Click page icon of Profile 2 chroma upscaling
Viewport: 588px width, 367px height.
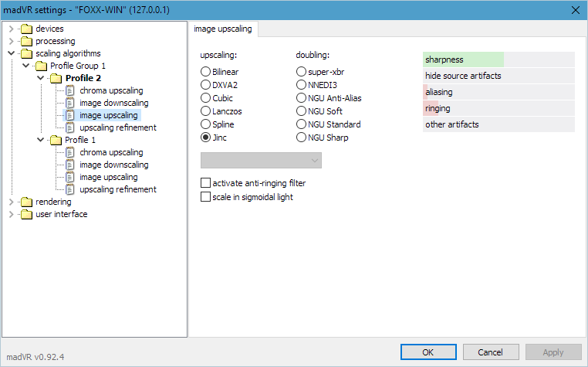click(x=69, y=90)
